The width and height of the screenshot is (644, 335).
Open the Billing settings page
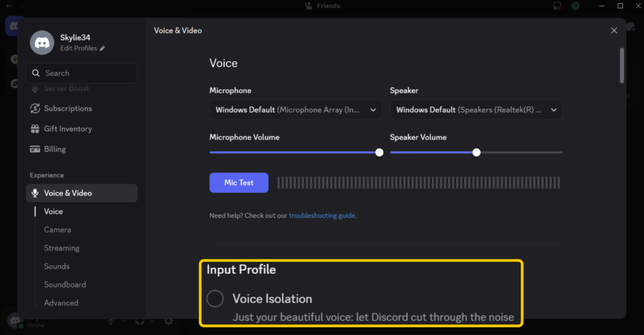click(81, 149)
